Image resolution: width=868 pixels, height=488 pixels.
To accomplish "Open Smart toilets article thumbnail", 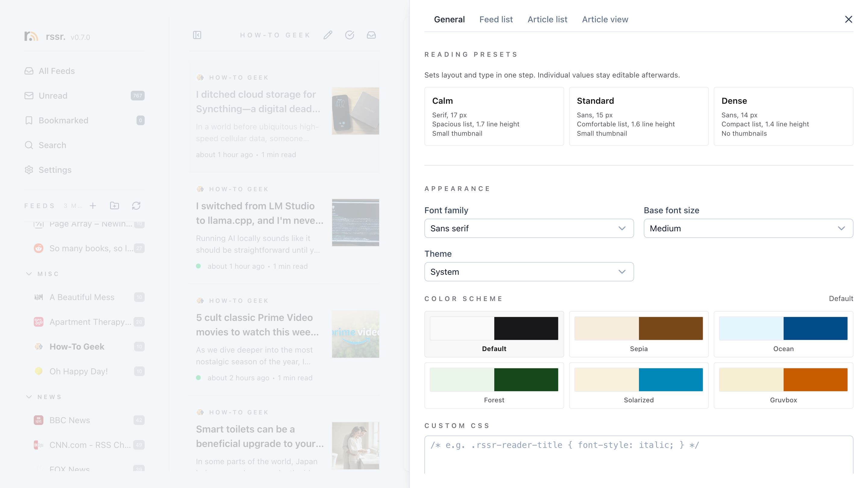I will (356, 445).
